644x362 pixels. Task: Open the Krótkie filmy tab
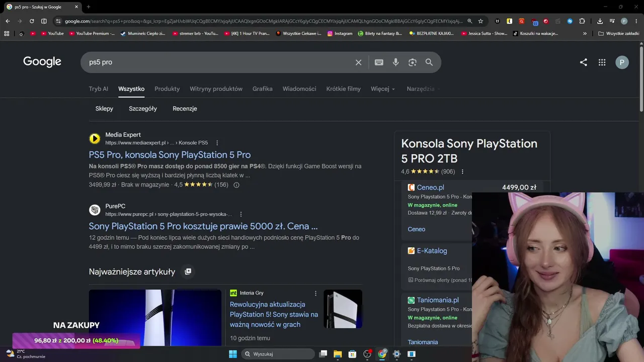344,89
